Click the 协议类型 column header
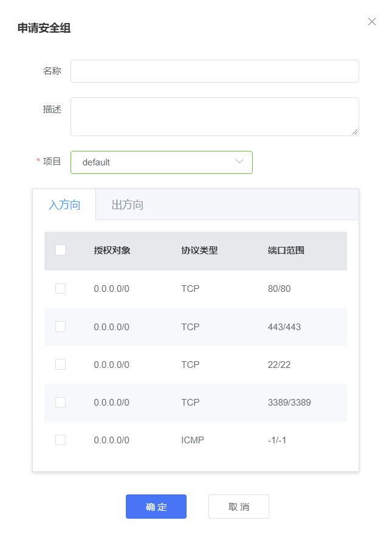392x540 pixels. click(x=199, y=251)
